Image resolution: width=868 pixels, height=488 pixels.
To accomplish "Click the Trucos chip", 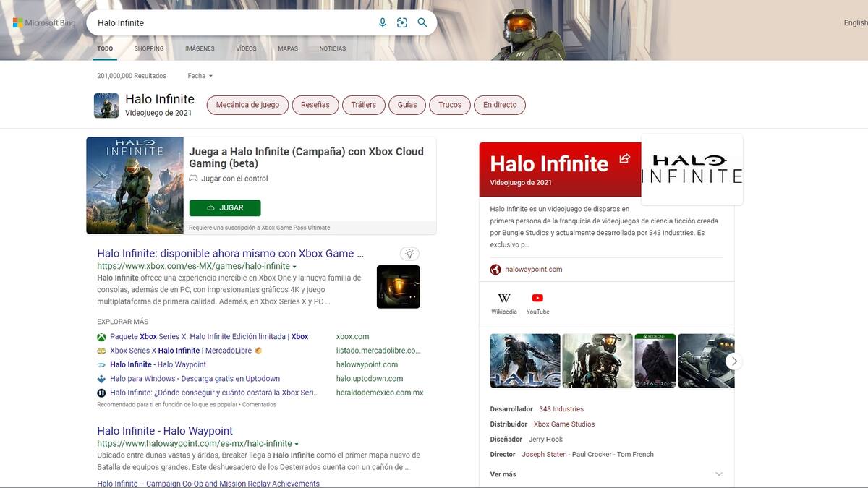I will (x=450, y=105).
